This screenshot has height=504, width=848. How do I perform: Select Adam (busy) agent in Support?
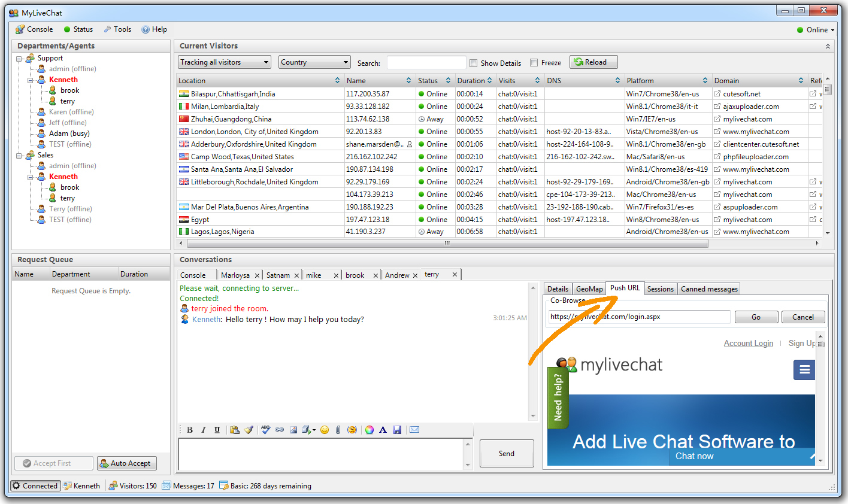tap(69, 133)
